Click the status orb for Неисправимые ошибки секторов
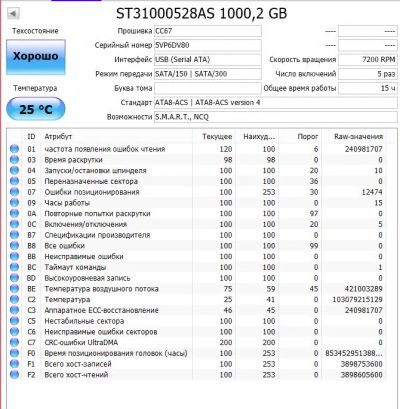Viewport: 400px width, 409px height. [x=14, y=332]
